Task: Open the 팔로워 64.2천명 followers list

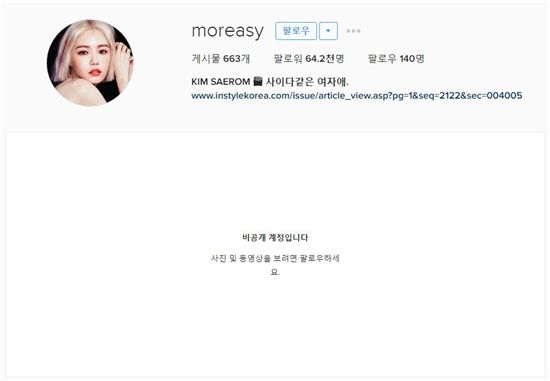Action: [x=309, y=59]
